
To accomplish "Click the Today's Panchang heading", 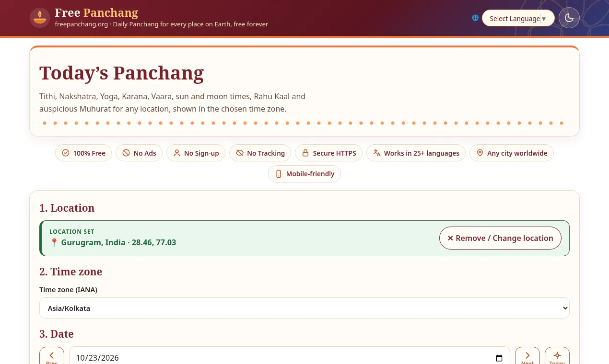I will click(122, 73).
